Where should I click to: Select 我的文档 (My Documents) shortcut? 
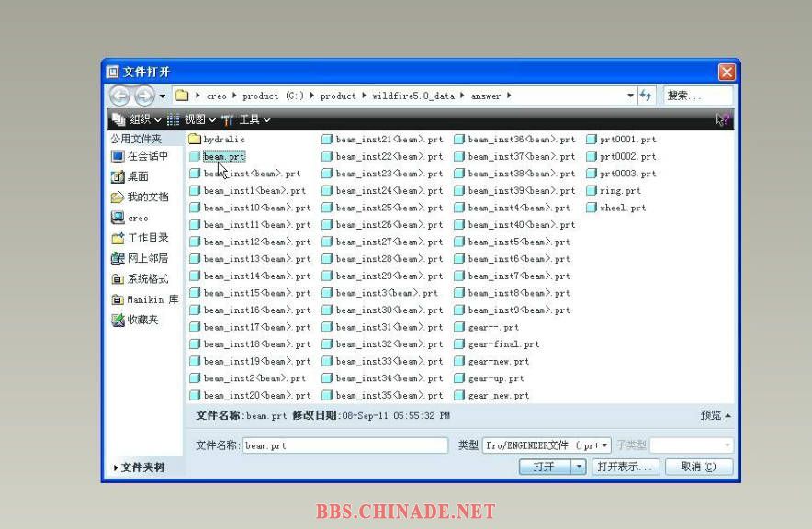[140, 197]
